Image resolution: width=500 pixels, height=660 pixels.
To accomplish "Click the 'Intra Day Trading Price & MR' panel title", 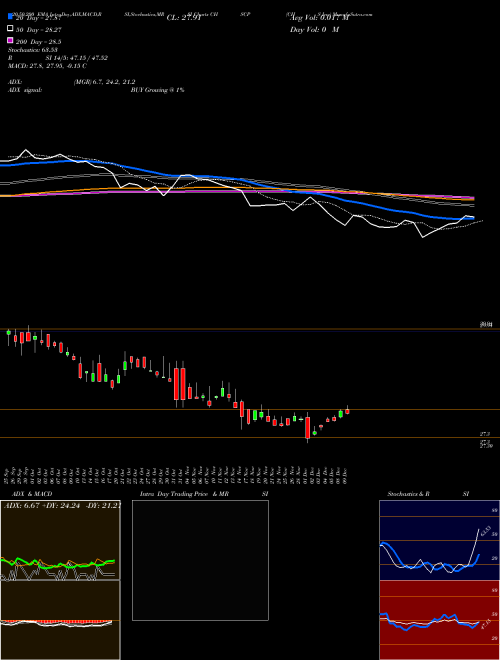I will tap(184, 494).
